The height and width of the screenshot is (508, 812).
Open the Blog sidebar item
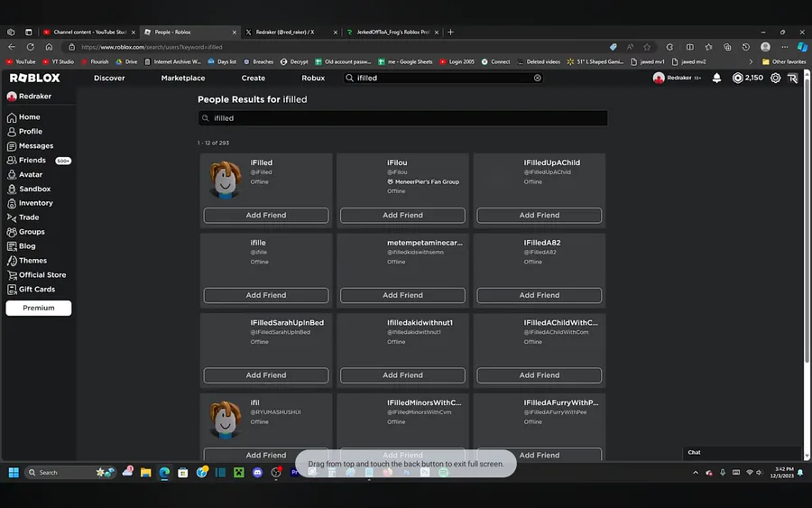22,246
